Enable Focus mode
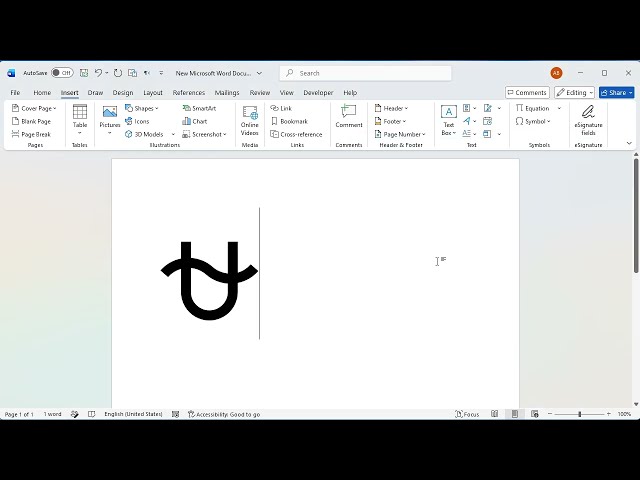The height and width of the screenshot is (480, 640). click(x=467, y=414)
